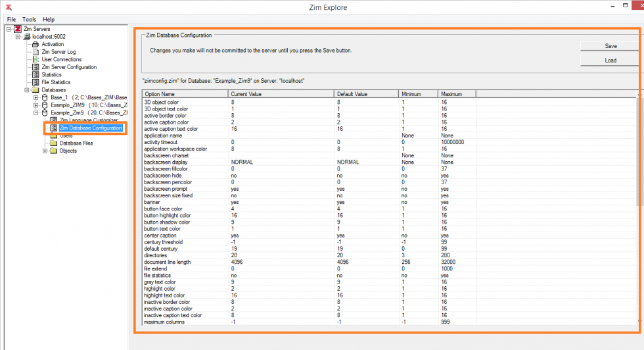This screenshot has height=350, width=644.
Task: Sort by Minimum column header
Action: (x=418, y=94)
